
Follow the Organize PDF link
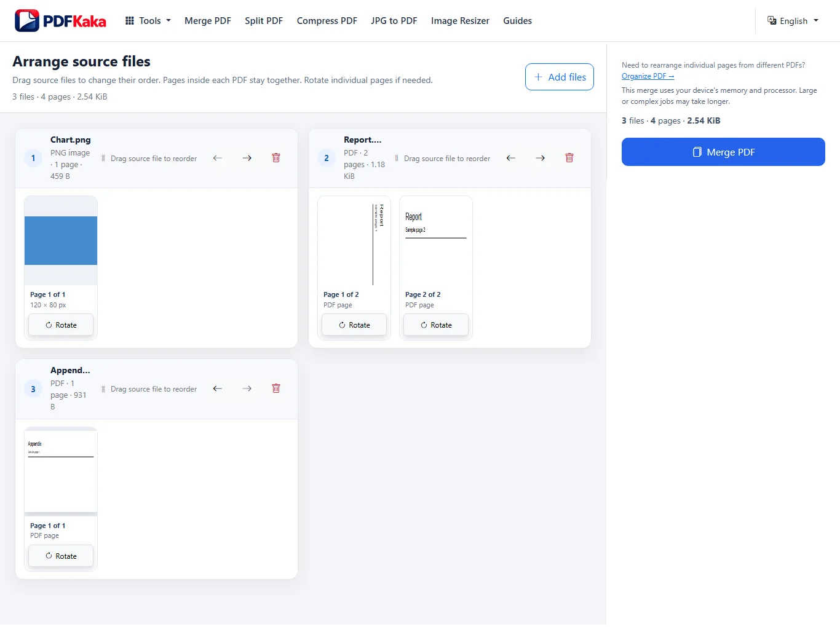648,76
